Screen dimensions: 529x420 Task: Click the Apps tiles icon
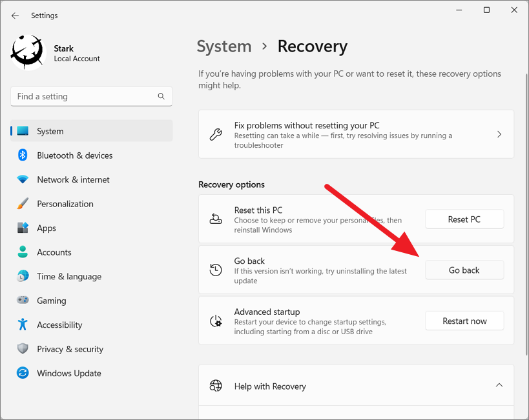[23, 228]
